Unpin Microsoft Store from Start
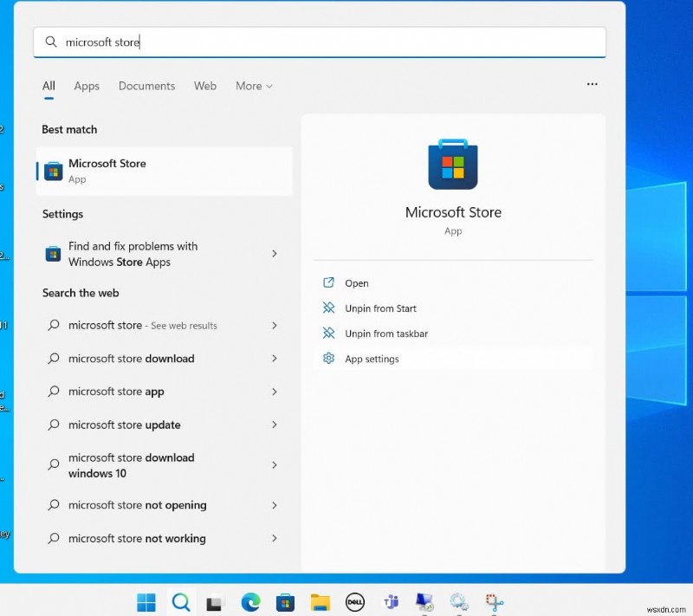 (381, 308)
